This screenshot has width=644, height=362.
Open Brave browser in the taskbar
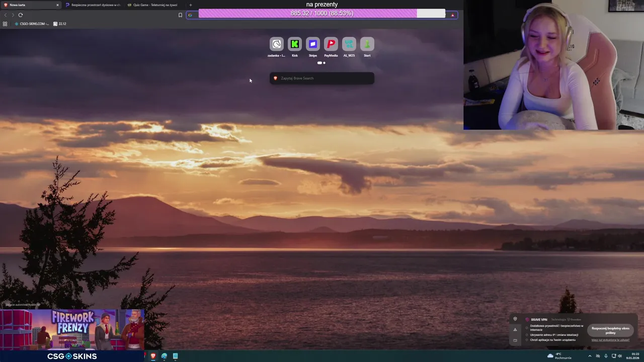pyautogui.click(x=153, y=356)
